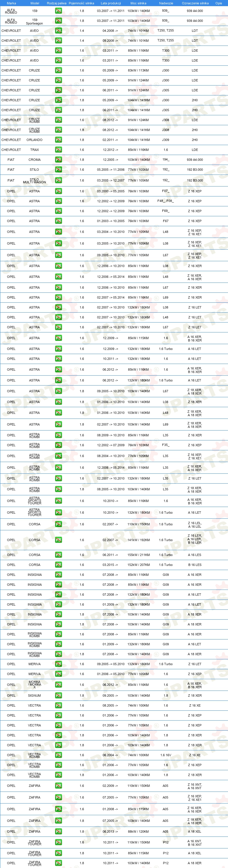Click the fuel icon in the Corsa 141kW/192KM row
The width and height of the screenshot is (228, 868).
pyautogui.click(x=58, y=540)
